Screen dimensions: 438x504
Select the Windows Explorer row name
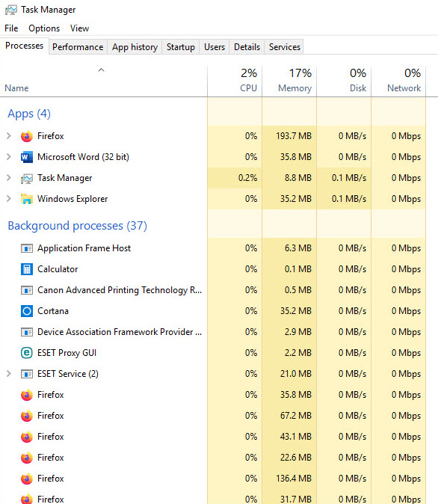click(x=73, y=199)
